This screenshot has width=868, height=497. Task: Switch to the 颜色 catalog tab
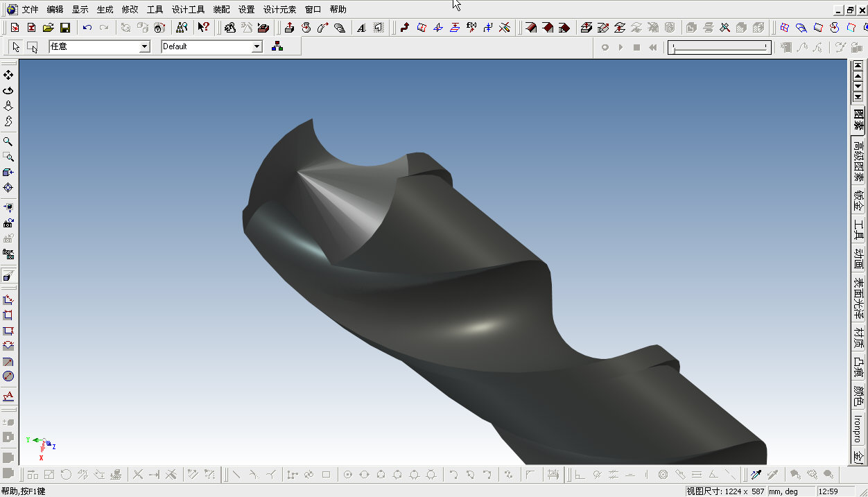pos(858,396)
